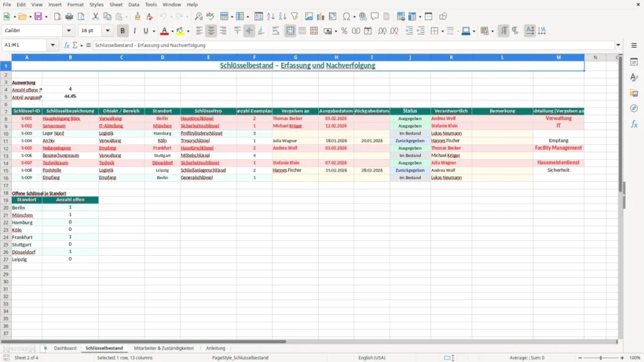Click the Add Decimal Place icon
The width and height of the screenshot is (644, 362).
tap(382, 31)
